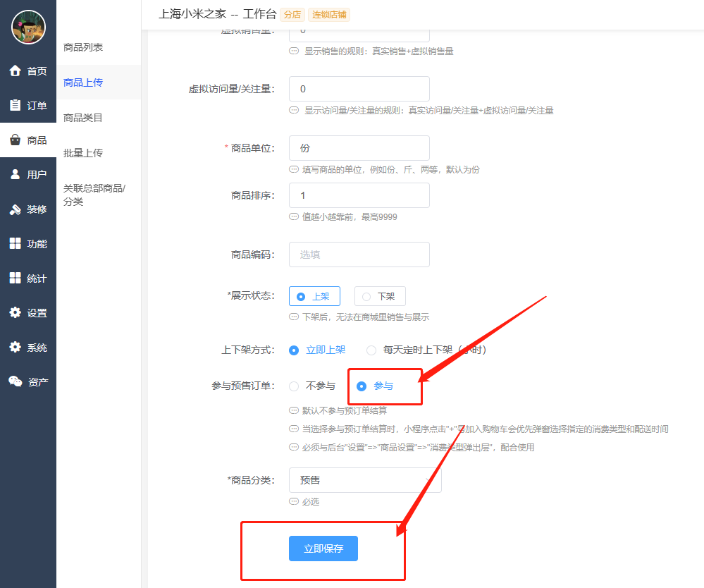Click the user avatar at top left
This screenshot has height=588, width=704.
pos(28,27)
